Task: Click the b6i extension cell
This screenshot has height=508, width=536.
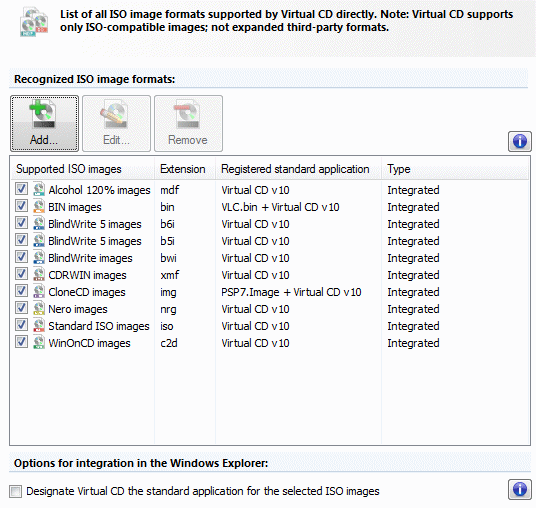Action: (167, 224)
